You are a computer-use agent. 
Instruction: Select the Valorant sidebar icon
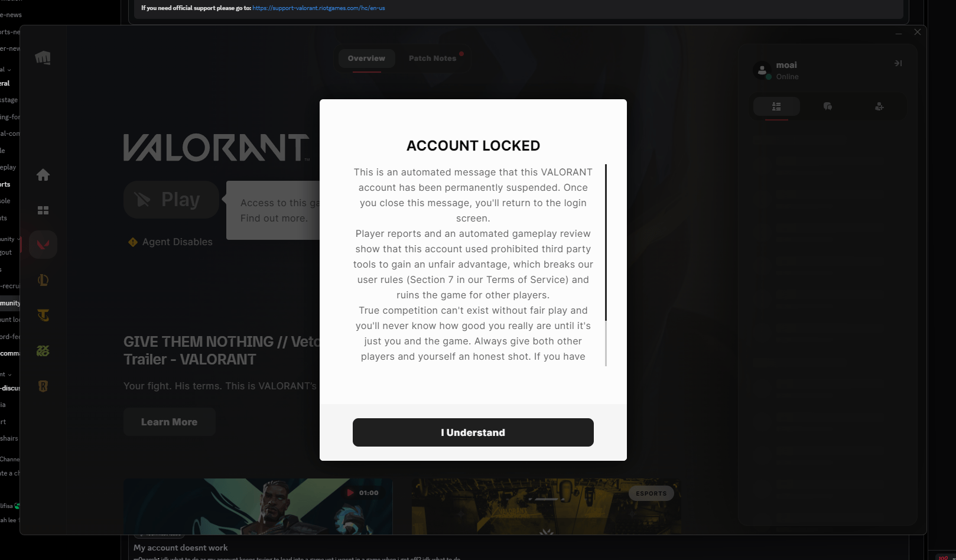(x=43, y=244)
